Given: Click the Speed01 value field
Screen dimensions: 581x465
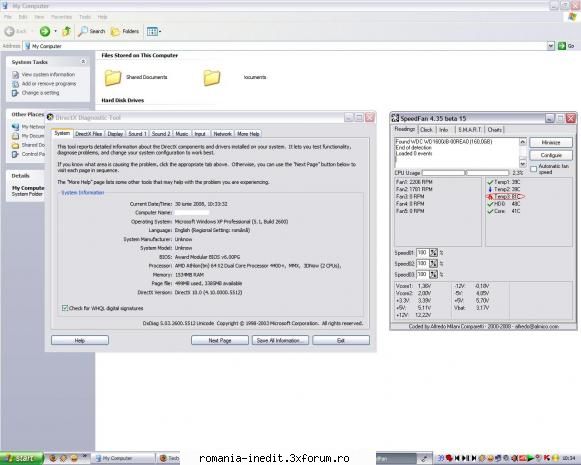Looking at the screenshot, I should click(422, 253).
